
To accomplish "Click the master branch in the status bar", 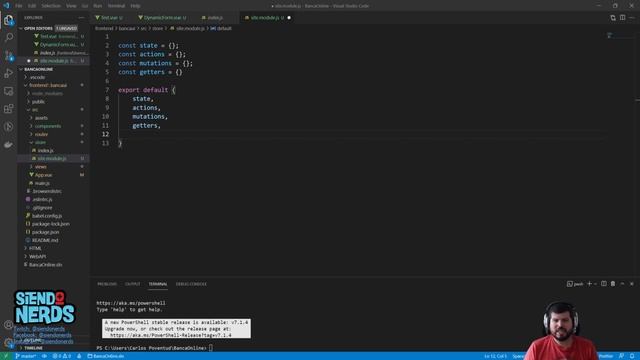I will pos(25,356).
